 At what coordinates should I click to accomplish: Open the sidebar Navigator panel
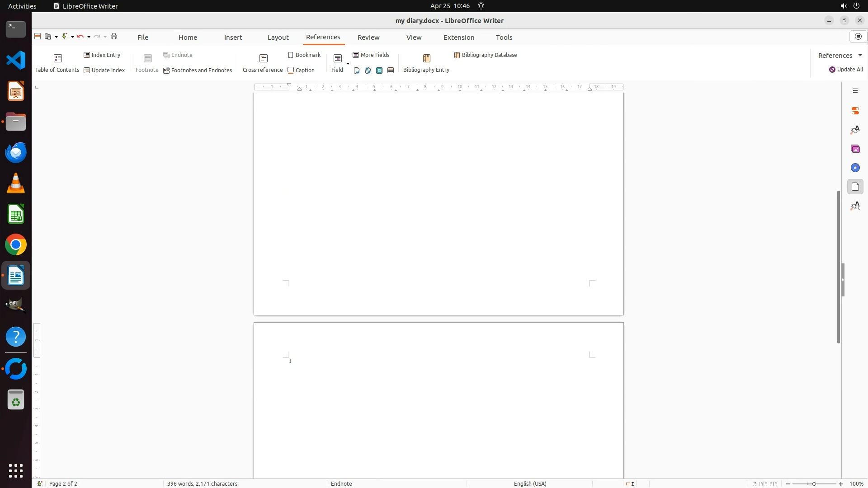pos(855,168)
